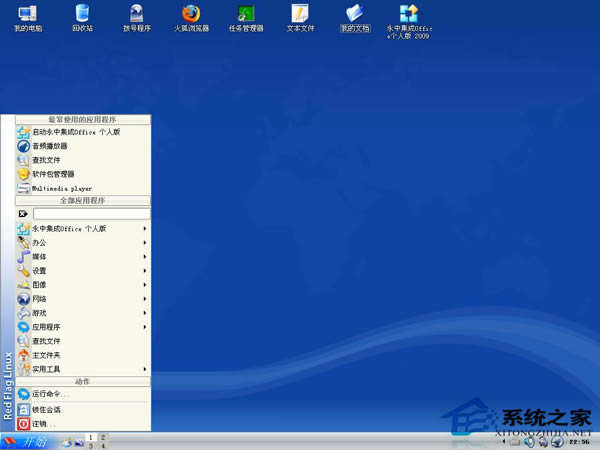Expand the hidden system tray arrow

(504, 442)
